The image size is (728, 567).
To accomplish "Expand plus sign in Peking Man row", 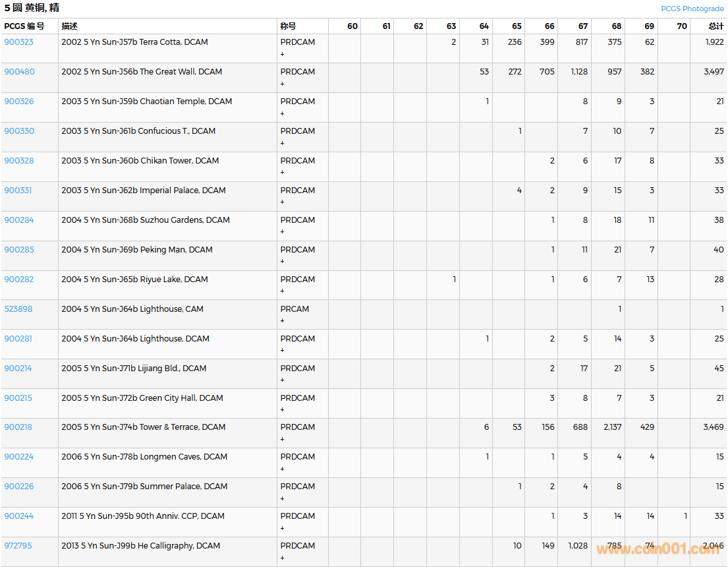I will (283, 262).
